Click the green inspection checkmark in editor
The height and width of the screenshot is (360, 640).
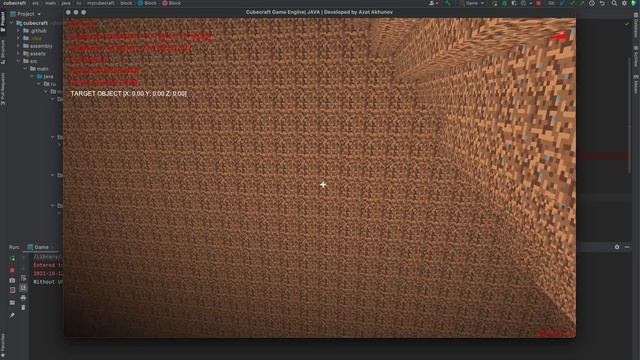click(627, 24)
